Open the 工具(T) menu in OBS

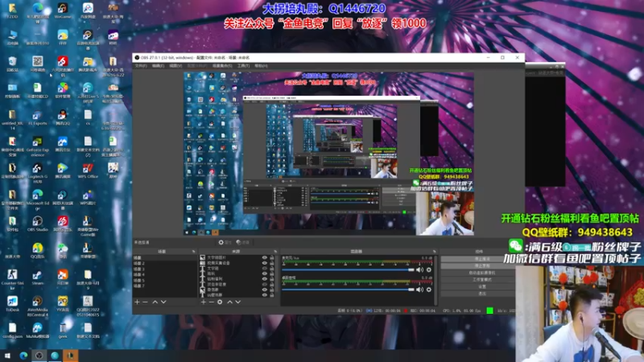point(243,66)
